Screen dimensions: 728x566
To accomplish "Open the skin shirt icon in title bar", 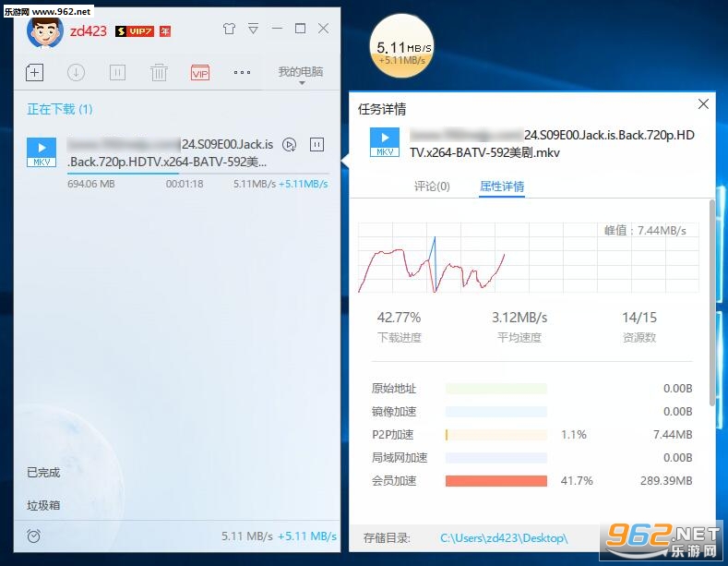I will tap(229, 29).
